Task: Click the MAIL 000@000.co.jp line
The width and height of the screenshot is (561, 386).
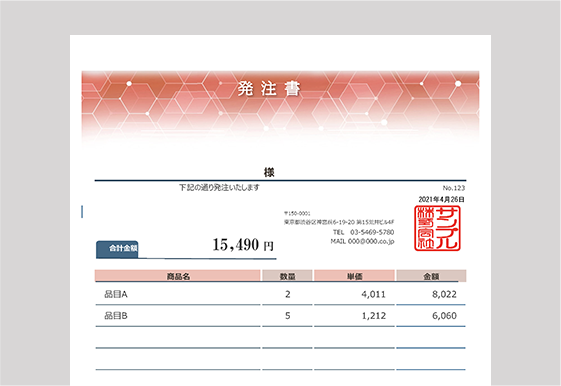Action: pos(362,241)
